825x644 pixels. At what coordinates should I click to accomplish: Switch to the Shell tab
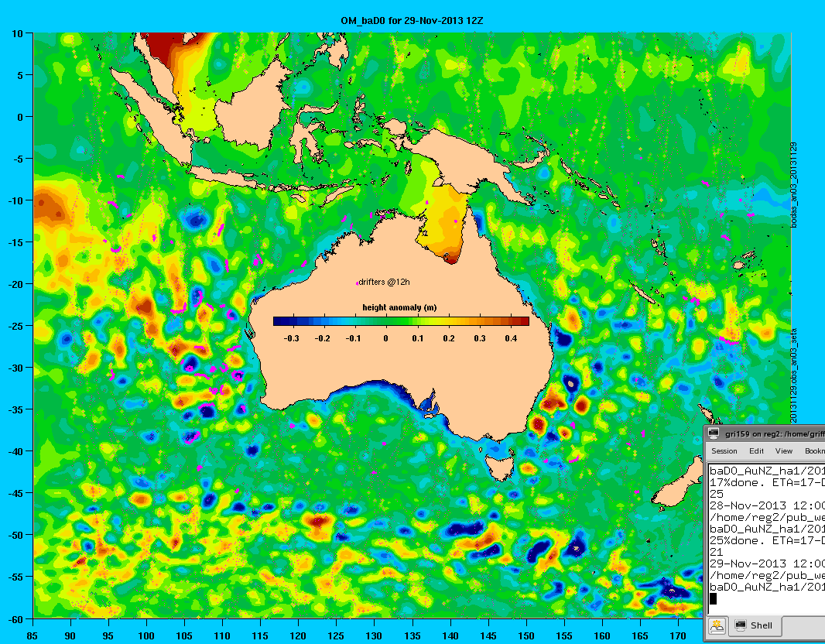pos(755,625)
